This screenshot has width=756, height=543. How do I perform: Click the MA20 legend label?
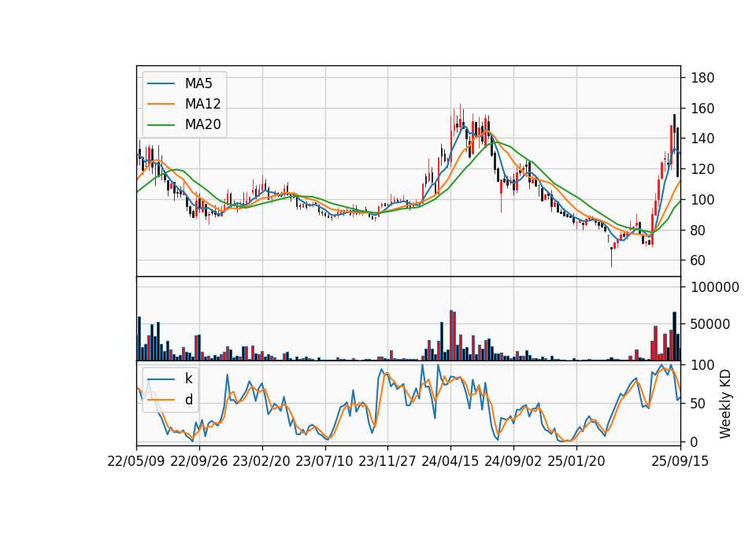(x=202, y=125)
